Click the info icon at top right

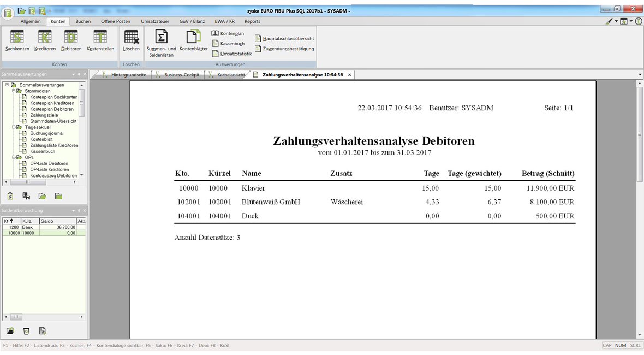638,21
